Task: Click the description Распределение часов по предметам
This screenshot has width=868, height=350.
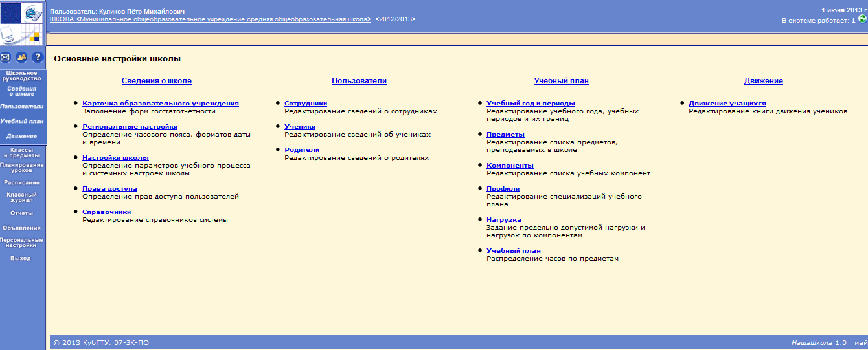Action: (553, 258)
